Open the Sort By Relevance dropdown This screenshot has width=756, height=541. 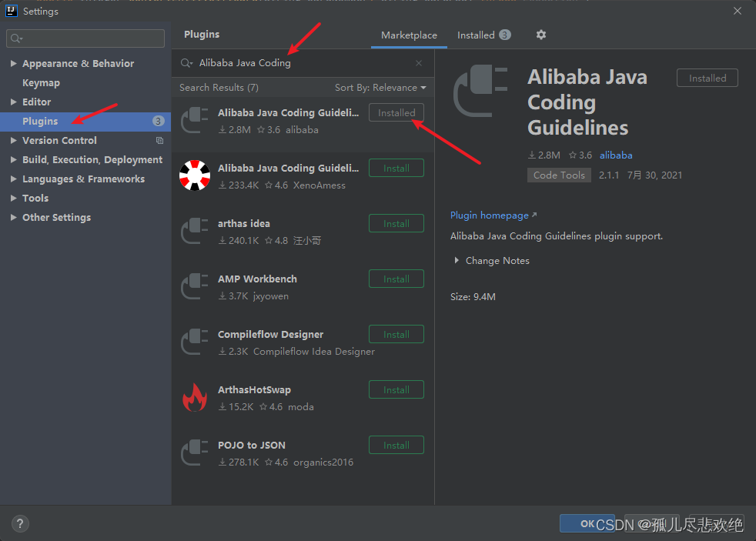pyautogui.click(x=380, y=88)
